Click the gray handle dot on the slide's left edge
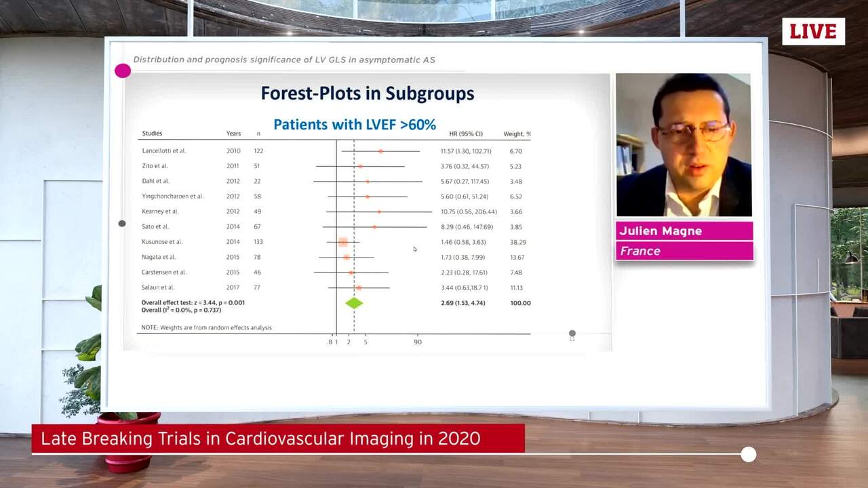Image resolution: width=868 pixels, height=488 pixels. [x=122, y=223]
